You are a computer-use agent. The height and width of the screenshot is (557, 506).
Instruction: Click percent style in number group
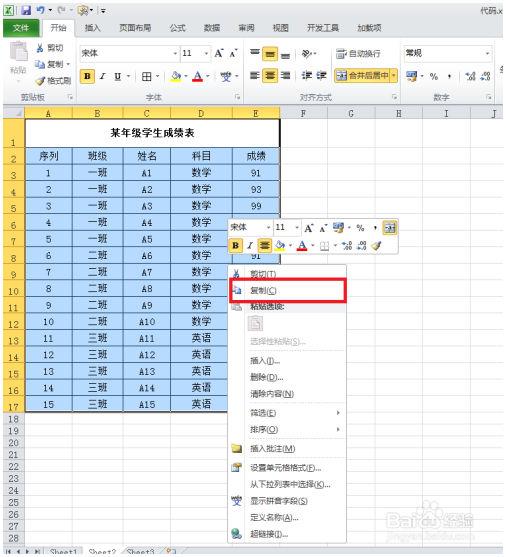(x=434, y=76)
